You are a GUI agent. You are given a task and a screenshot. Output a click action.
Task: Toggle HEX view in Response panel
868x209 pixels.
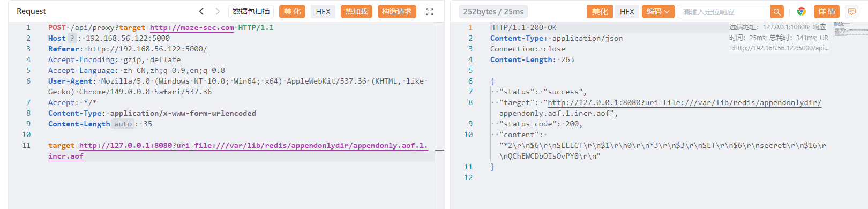[627, 11]
